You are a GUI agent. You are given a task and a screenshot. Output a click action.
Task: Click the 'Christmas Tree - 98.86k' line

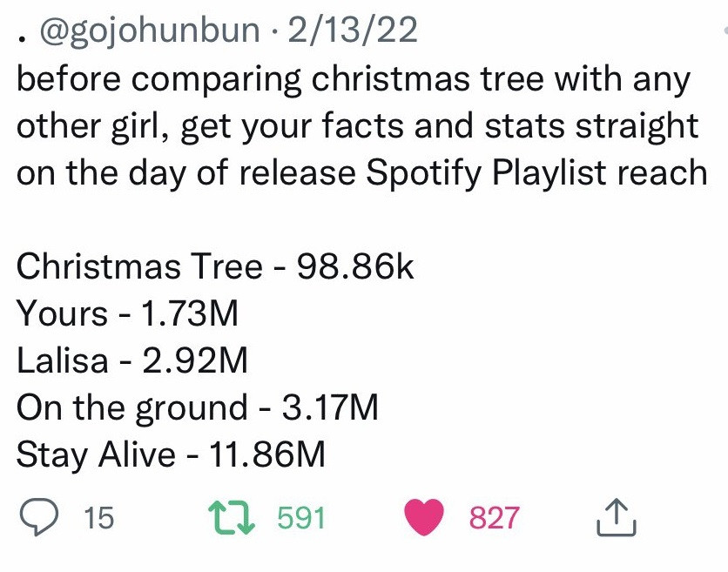tap(215, 266)
